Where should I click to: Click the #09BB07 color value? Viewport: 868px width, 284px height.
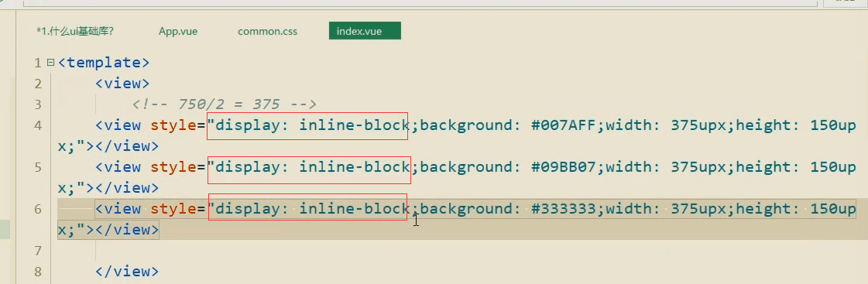pyautogui.click(x=563, y=166)
